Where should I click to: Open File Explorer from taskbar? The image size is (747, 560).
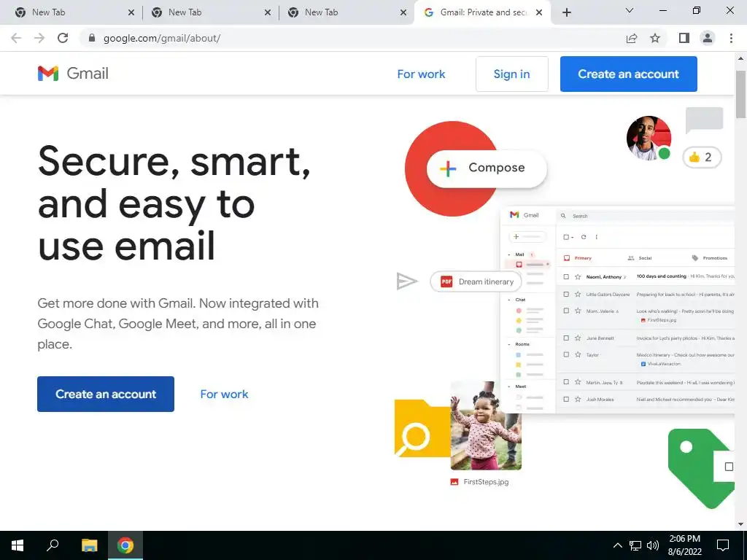coord(89,545)
